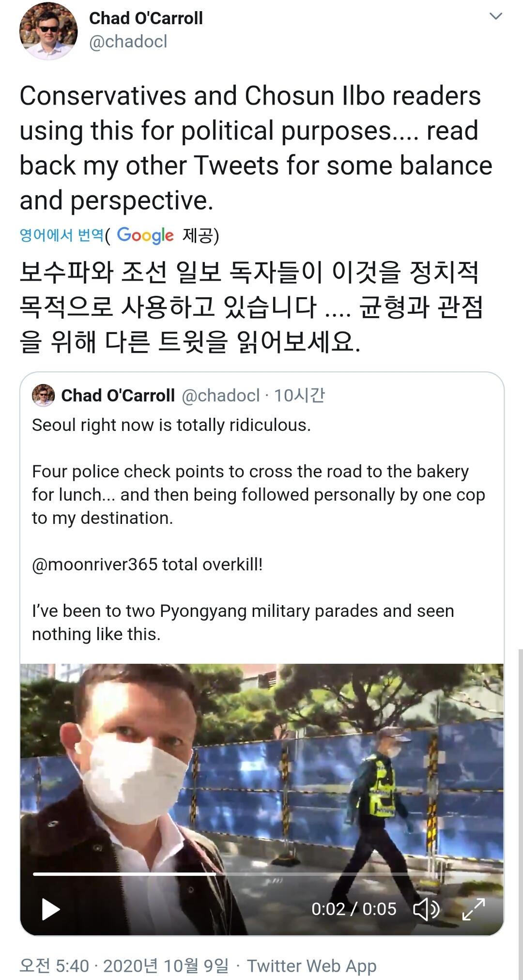Click the Google logo in translation credit
Viewport: 523px width, 980px height.
click(x=145, y=235)
